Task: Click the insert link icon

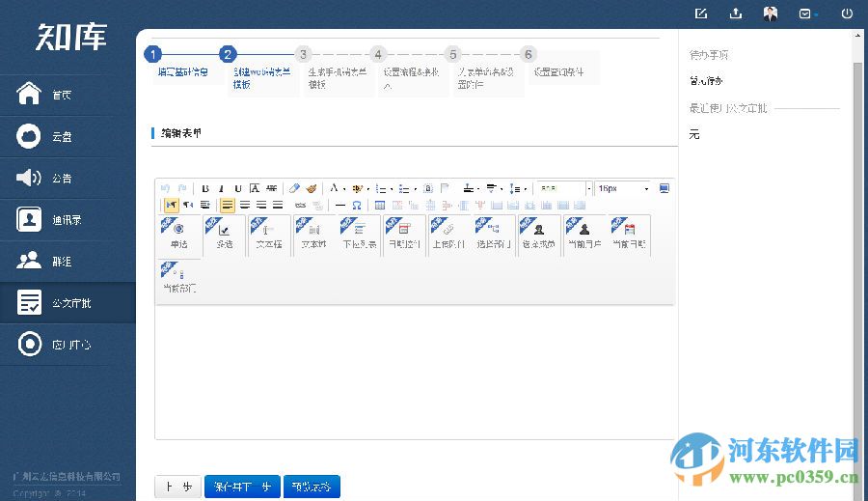Action: point(301,205)
